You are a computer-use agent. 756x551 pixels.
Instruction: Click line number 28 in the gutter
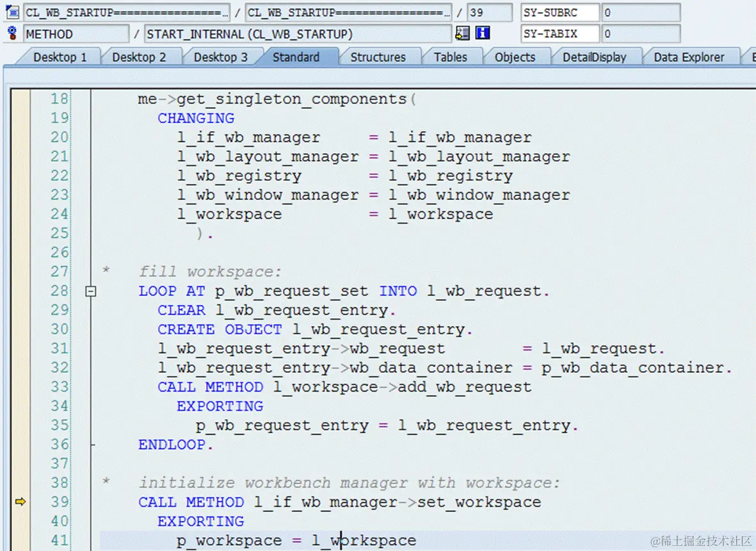[x=60, y=291]
